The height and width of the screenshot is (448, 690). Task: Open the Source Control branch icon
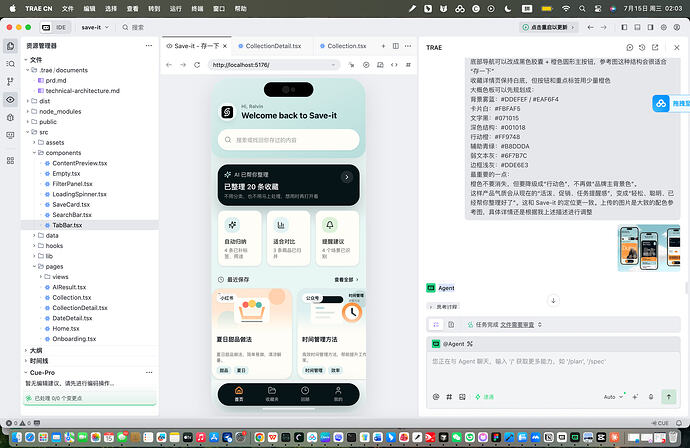11,81
